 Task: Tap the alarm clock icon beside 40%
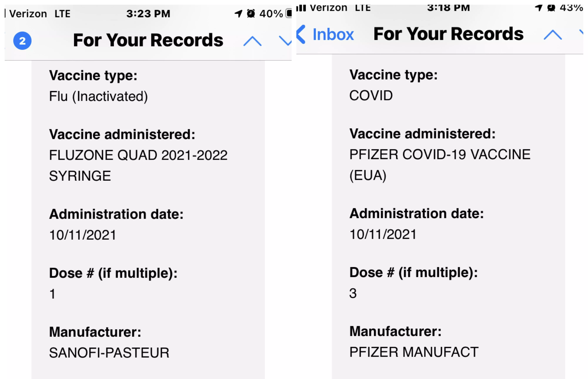[251, 14]
